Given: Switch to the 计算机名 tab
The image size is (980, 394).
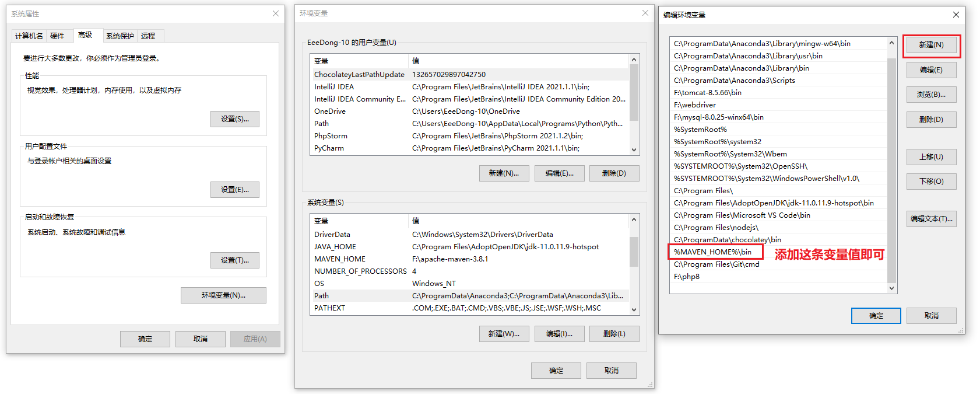Looking at the screenshot, I should click(x=29, y=36).
